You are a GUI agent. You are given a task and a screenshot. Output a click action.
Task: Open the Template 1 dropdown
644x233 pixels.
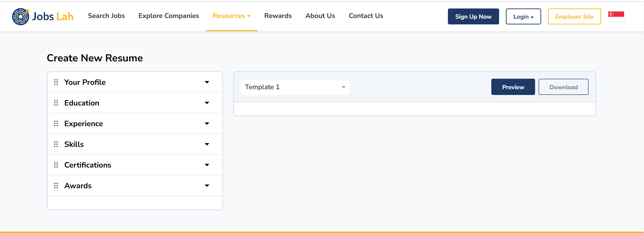[295, 87]
